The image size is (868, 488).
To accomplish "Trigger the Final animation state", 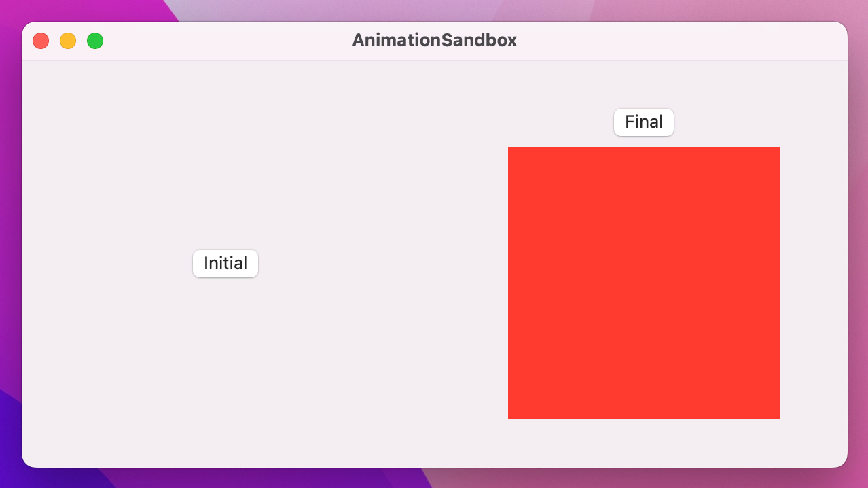I will 643,122.
